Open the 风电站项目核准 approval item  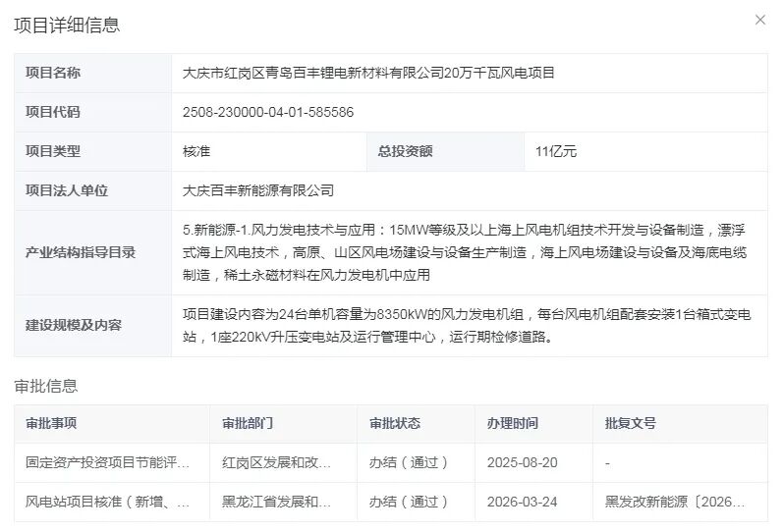[x=108, y=502]
